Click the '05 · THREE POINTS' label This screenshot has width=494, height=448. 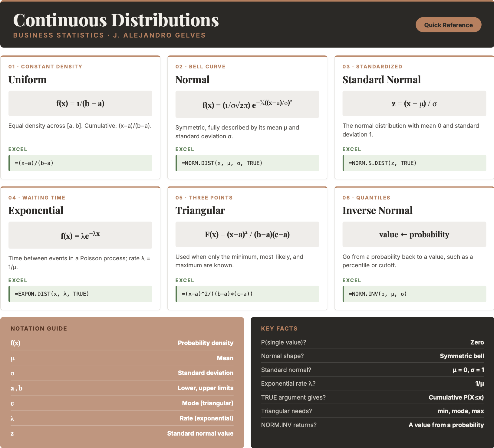pyautogui.click(x=204, y=198)
